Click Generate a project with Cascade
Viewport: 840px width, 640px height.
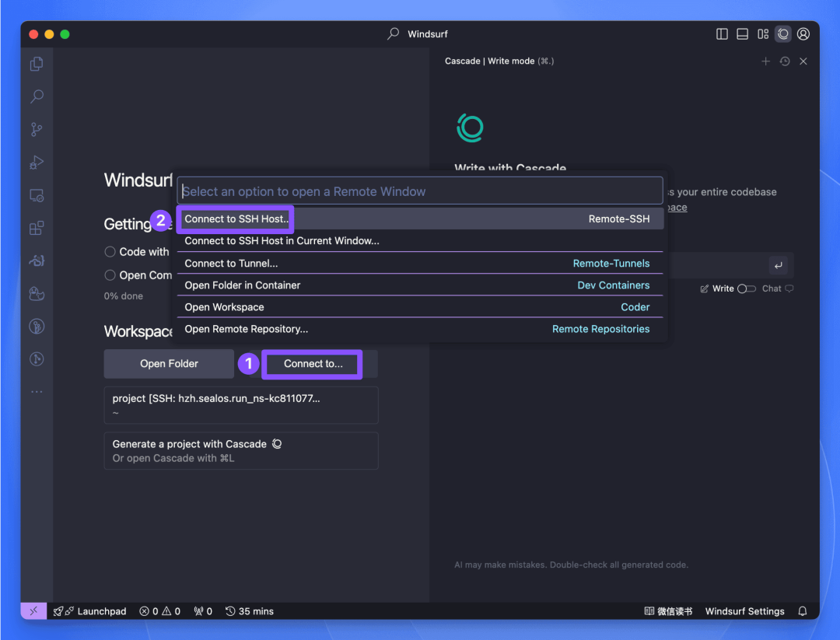241,451
